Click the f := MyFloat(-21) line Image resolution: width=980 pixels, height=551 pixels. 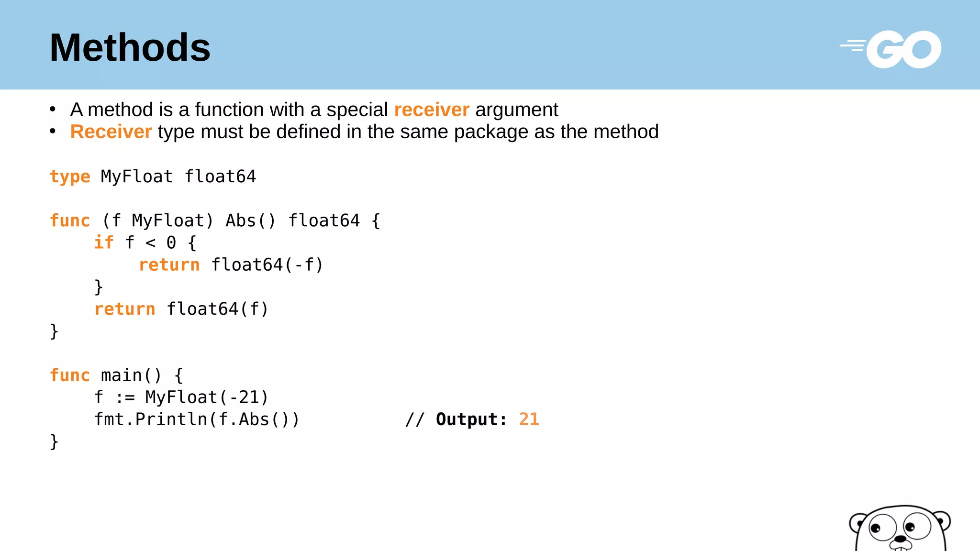[181, 397]
